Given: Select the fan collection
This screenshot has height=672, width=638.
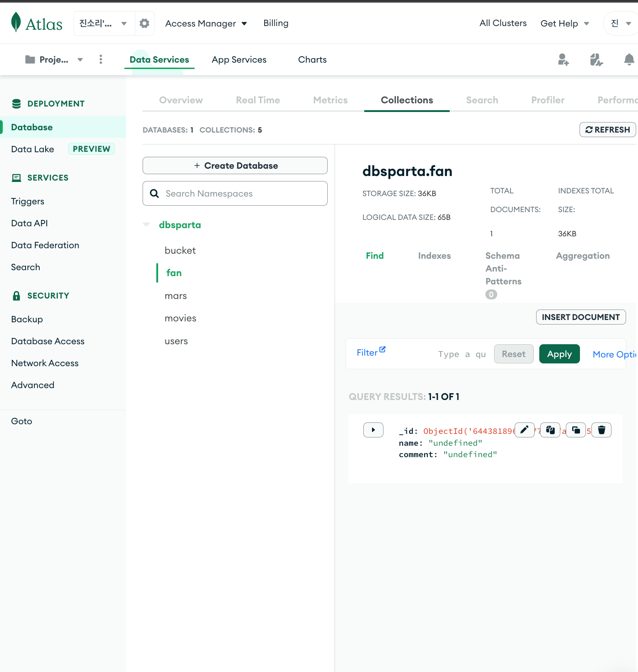Looking at the screenshot, I should 174,273.
